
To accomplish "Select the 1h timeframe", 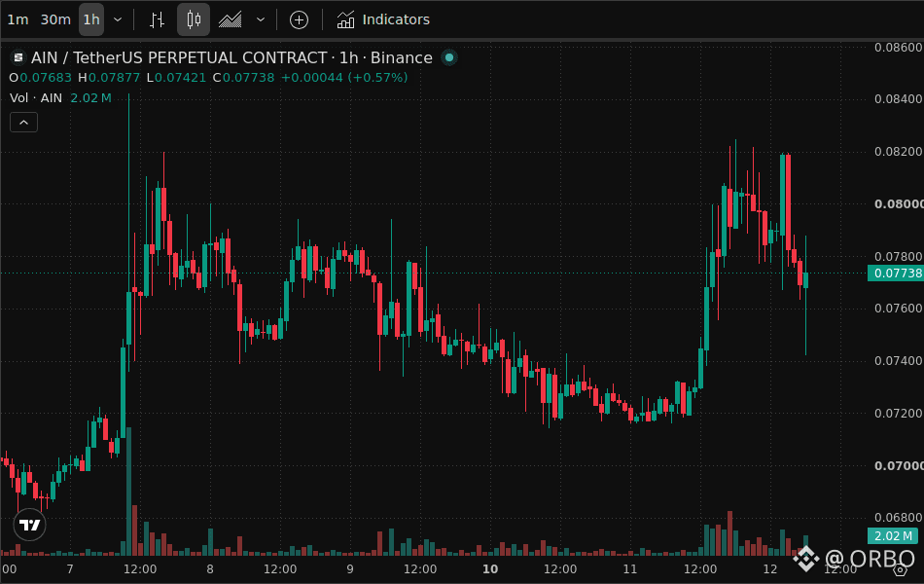I will click(91, 19).
